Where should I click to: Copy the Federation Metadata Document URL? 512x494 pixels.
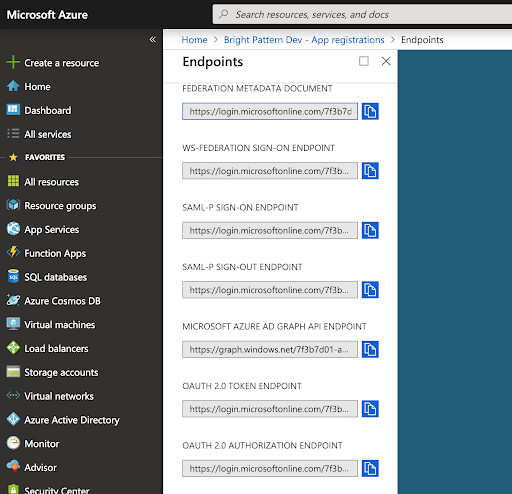370,111
